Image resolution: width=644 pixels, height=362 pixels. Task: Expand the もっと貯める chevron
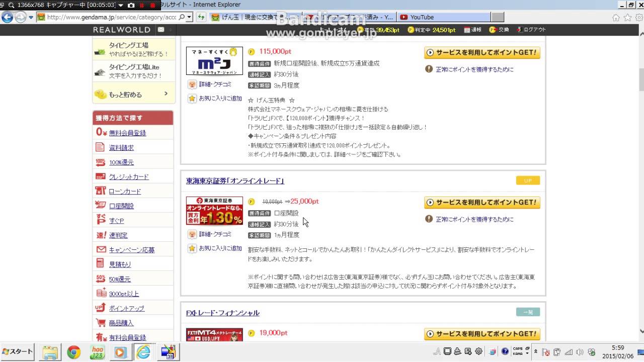[166, 94]
